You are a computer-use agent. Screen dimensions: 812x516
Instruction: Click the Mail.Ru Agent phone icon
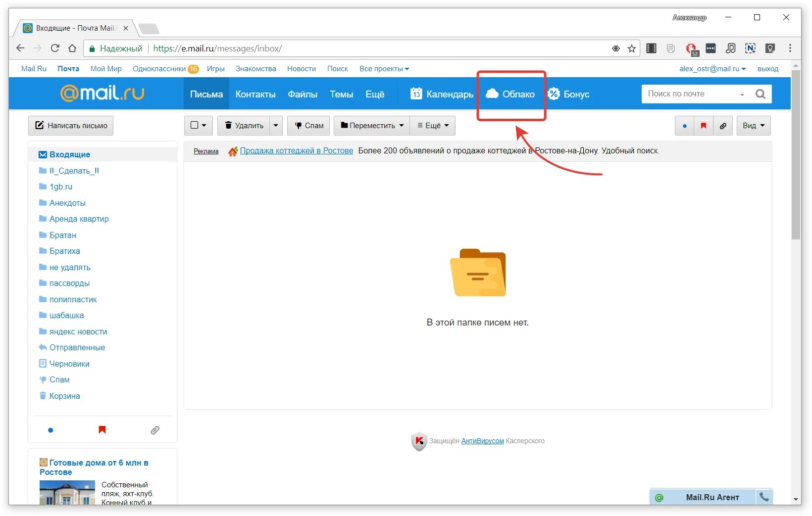[764, 497]
